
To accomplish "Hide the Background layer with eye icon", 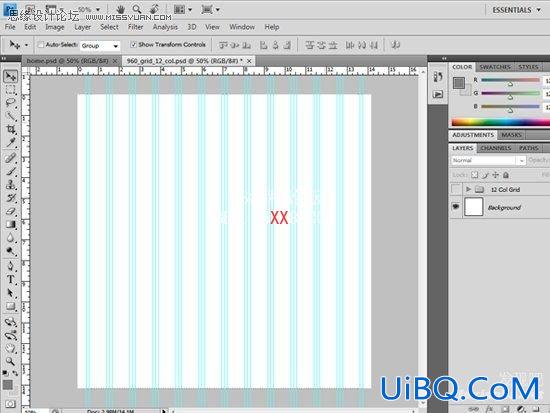I will click(x=456, y=207).
